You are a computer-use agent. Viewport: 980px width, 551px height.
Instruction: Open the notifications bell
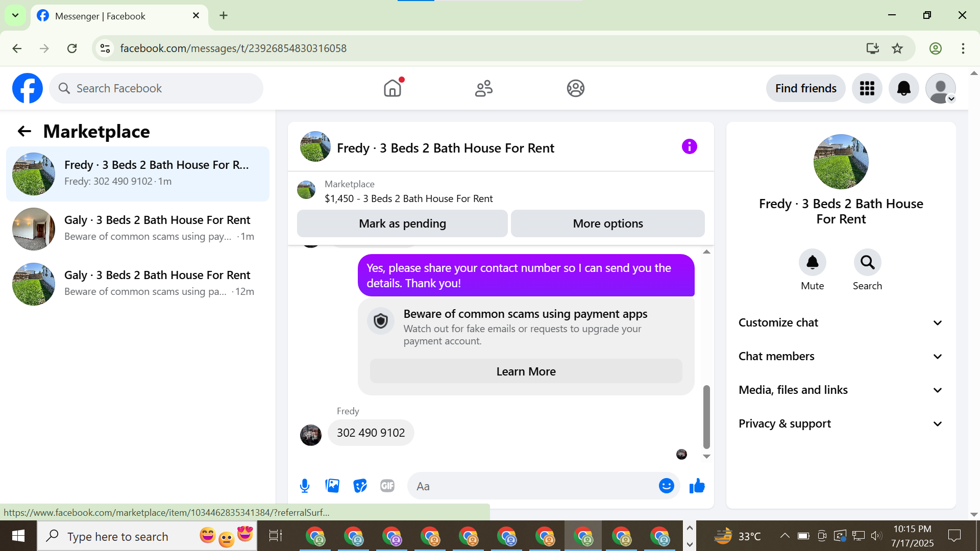click(903, 88)
